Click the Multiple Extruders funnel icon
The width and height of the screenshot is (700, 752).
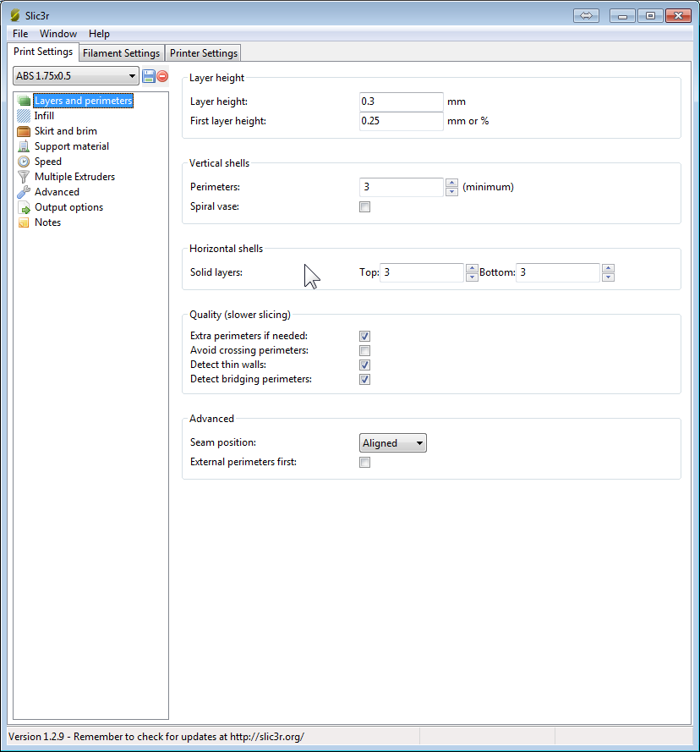pos(24,177)
